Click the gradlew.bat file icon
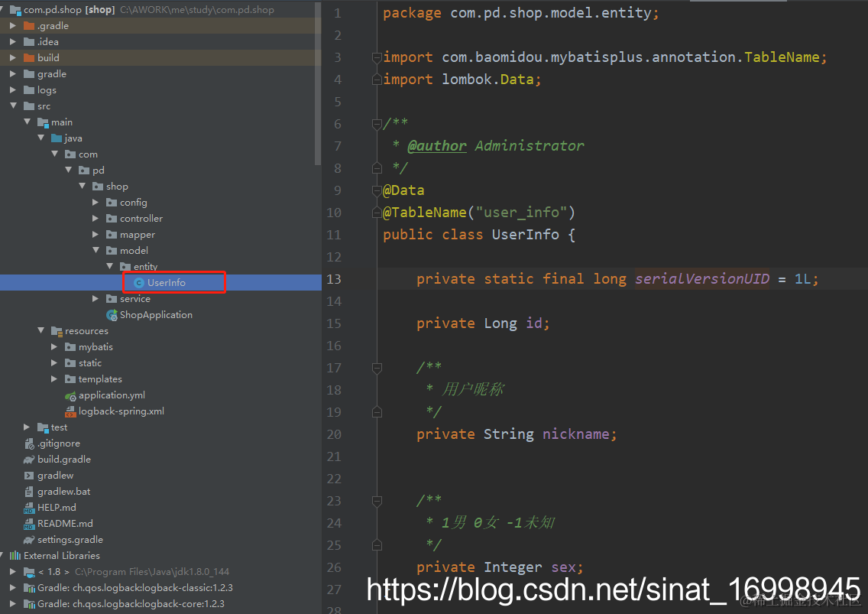 click(29, 492)
